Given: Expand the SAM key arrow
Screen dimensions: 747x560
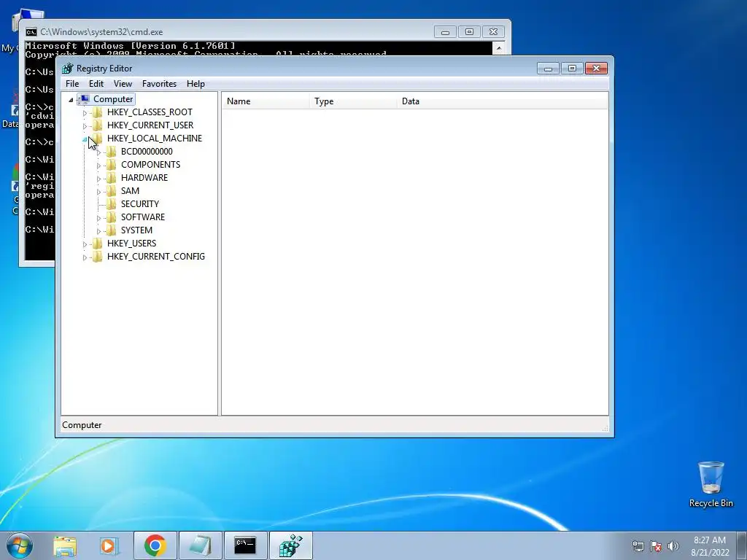Looking at the screenshot, I should tap(98, 192).
